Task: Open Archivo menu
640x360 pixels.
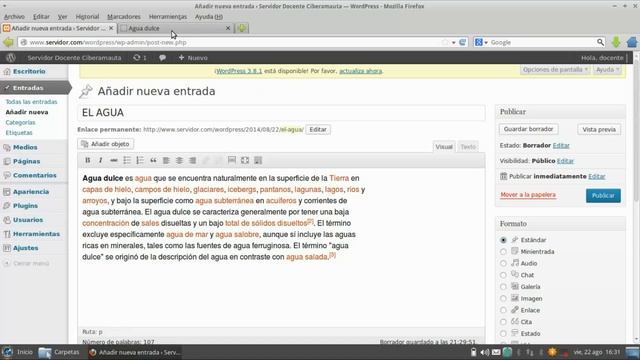Action: [x=14, y=17]
